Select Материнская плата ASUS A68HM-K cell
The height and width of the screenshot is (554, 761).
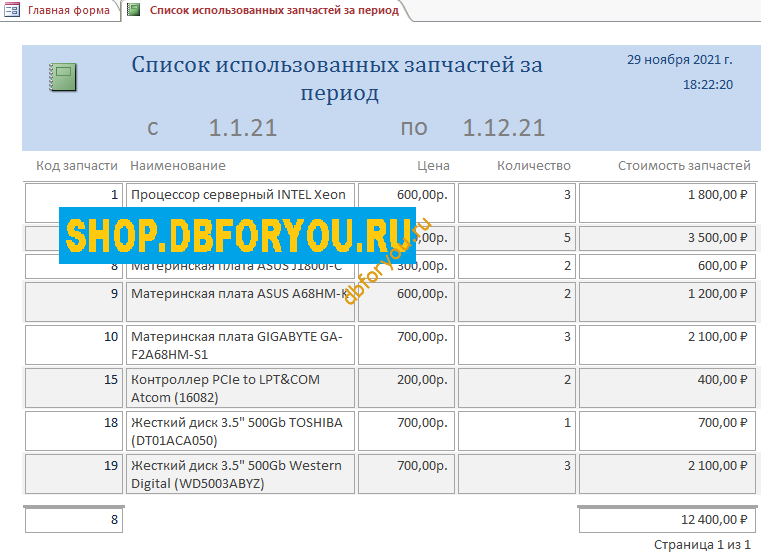pyautogui.click(x=240, y=302)
